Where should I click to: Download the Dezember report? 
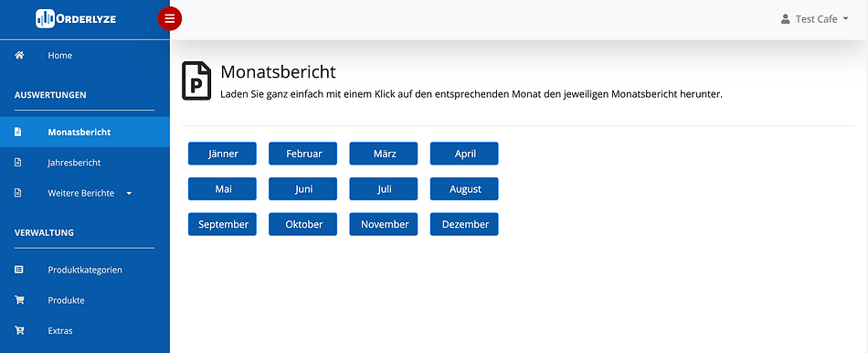point(464,224)
